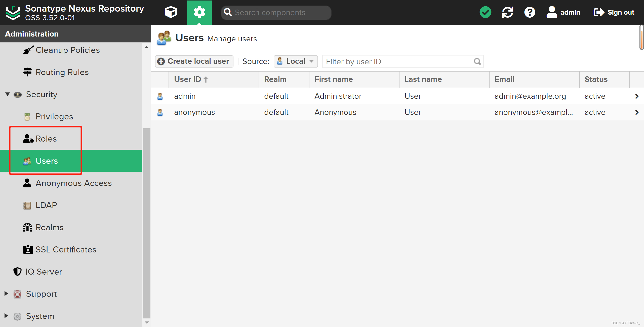
Task: Click the Administration gear settings icon
Action: point(198,12)
